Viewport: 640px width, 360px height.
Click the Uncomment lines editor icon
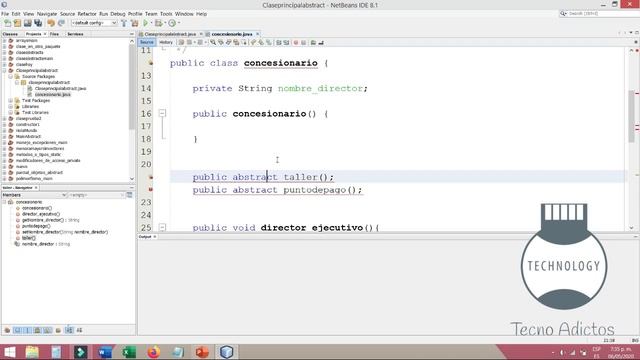[321, 42]
